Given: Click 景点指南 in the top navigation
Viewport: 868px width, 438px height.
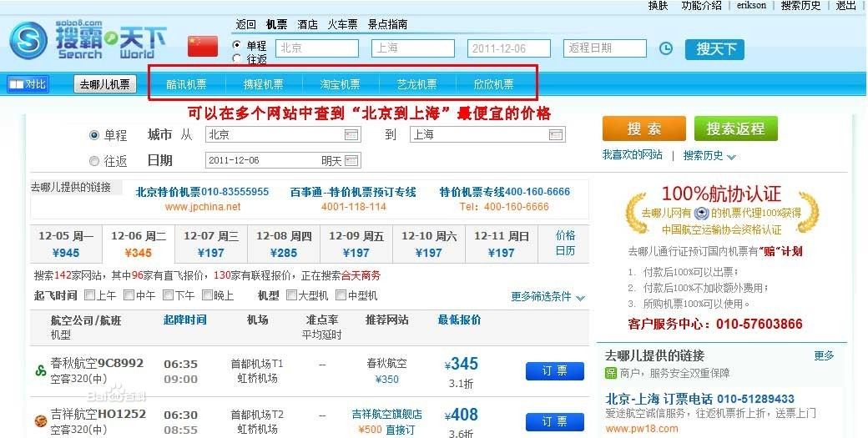Looking at the screenshot, I should (387, 24).
